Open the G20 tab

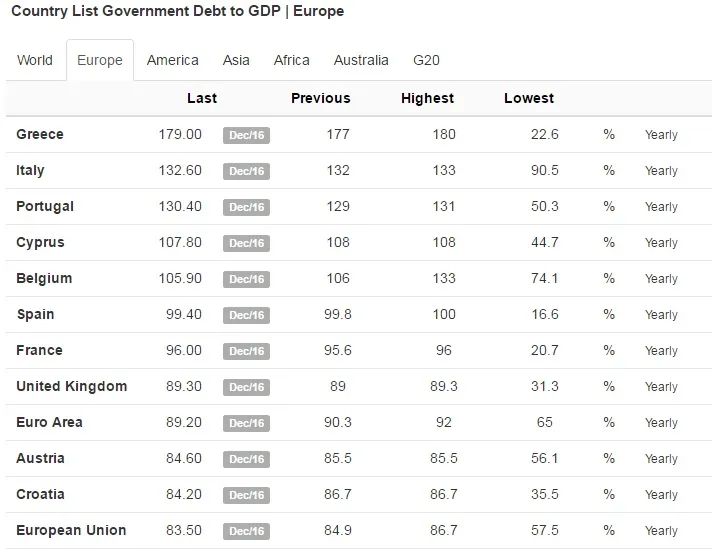point(426,60)
